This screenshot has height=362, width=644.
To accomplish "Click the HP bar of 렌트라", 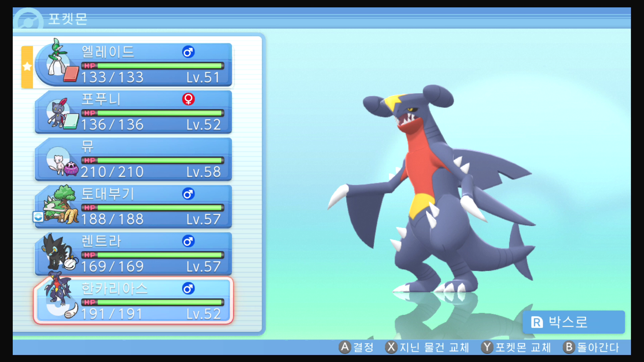I will coord(153,255).
